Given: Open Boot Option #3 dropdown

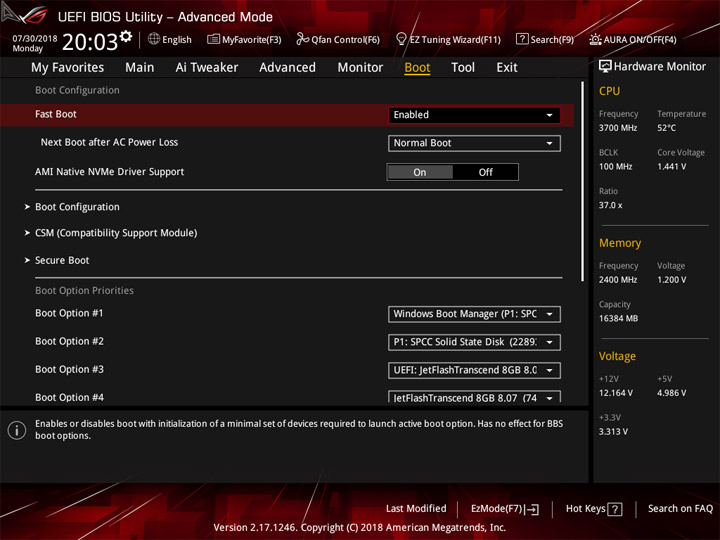Looking at the screenshot, I should click(x=474, y=370).
